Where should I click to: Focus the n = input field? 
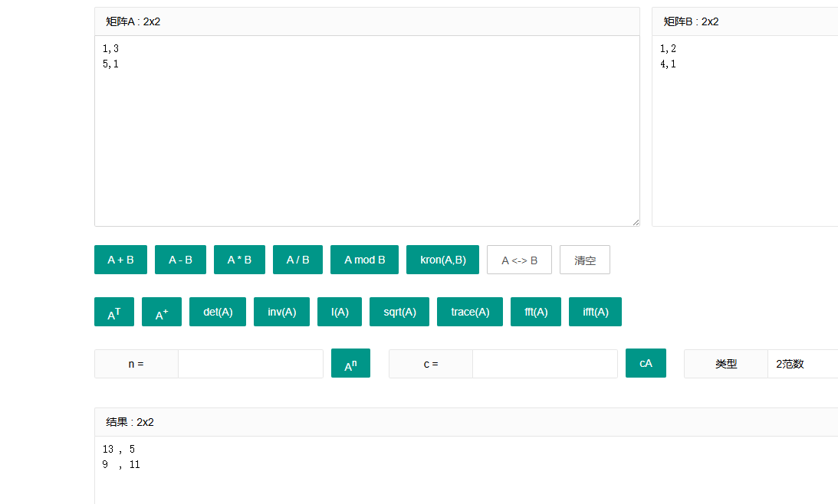click(x=251, y=364)
